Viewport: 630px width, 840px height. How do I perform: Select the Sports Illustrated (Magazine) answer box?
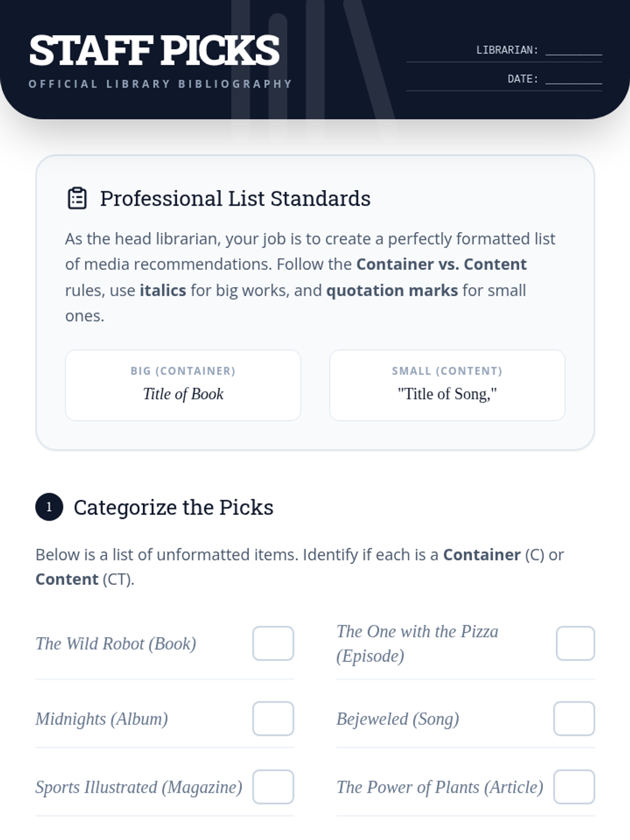(273, 787)
